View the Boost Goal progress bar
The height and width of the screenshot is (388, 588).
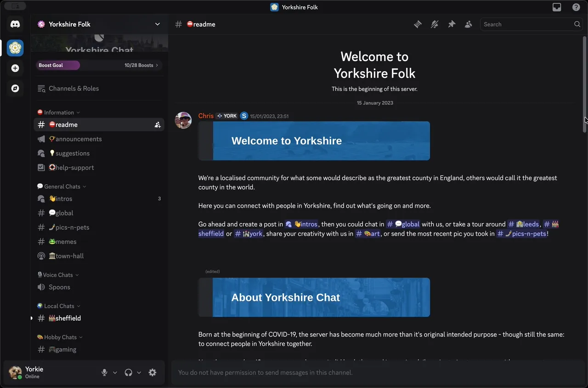[58, 65]
